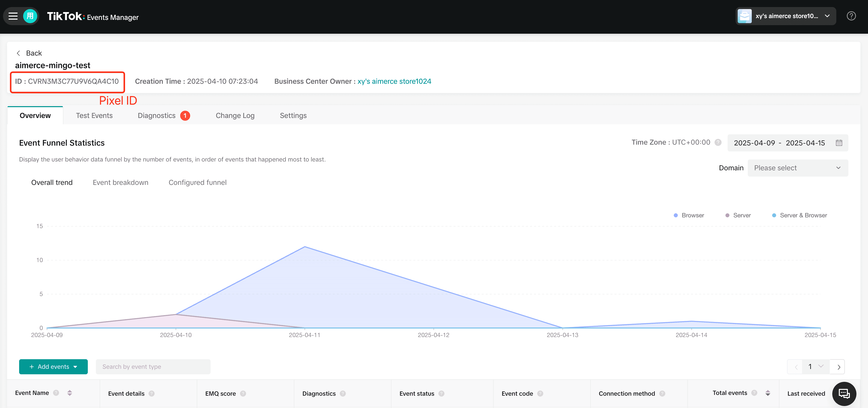
Task: Click the Event details help icon
Action: [x=152, y=393]
